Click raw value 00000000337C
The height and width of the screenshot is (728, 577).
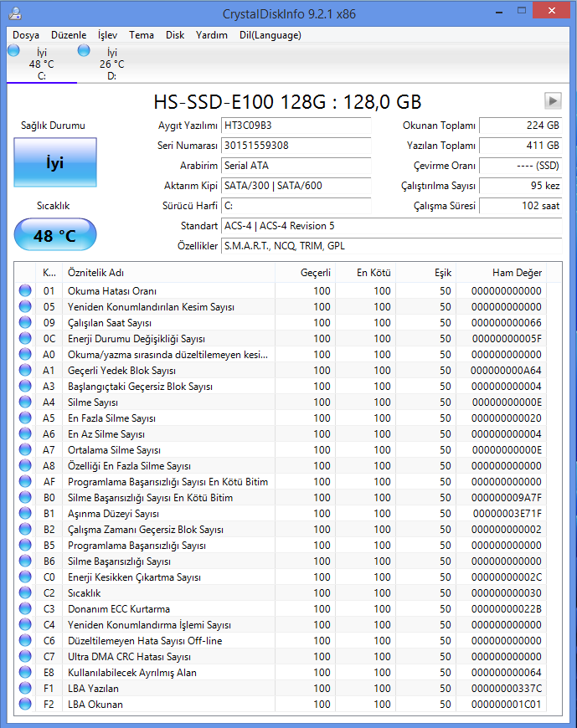pos(507,689)
